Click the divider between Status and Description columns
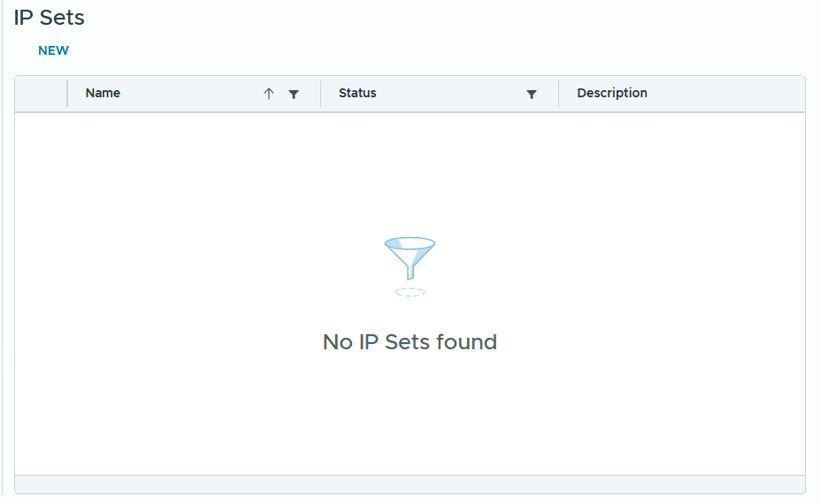Screen dimensions: 820x504 [x=558, y=94]
